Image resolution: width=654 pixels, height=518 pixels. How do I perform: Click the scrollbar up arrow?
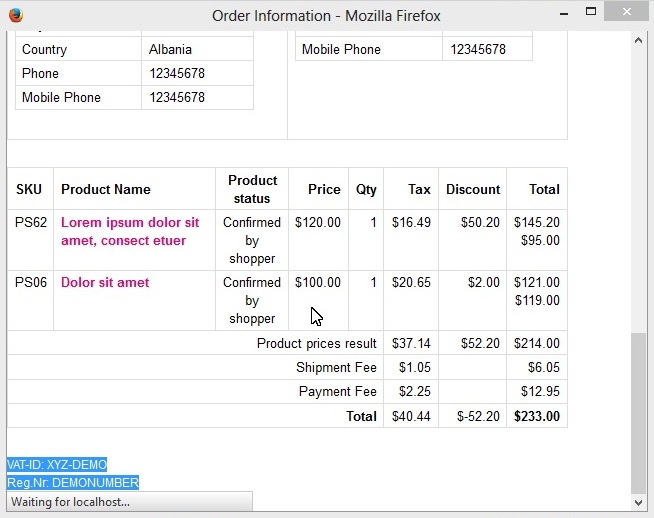(x=638, y=40)
